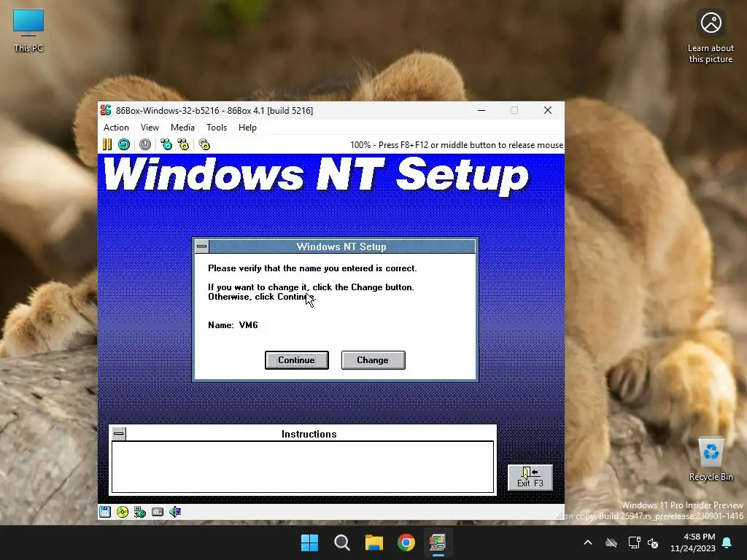This screenshot has width=747, height=560.
Task: Expand the system tray hidden icons chevron
Action: click(588, 542)
